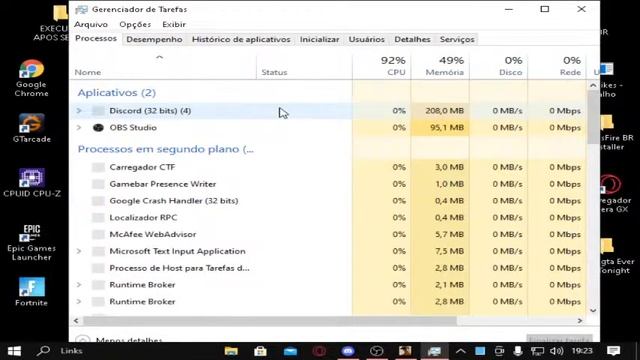
Task: Select the Processos tab
Action: (x=96, y=38)
